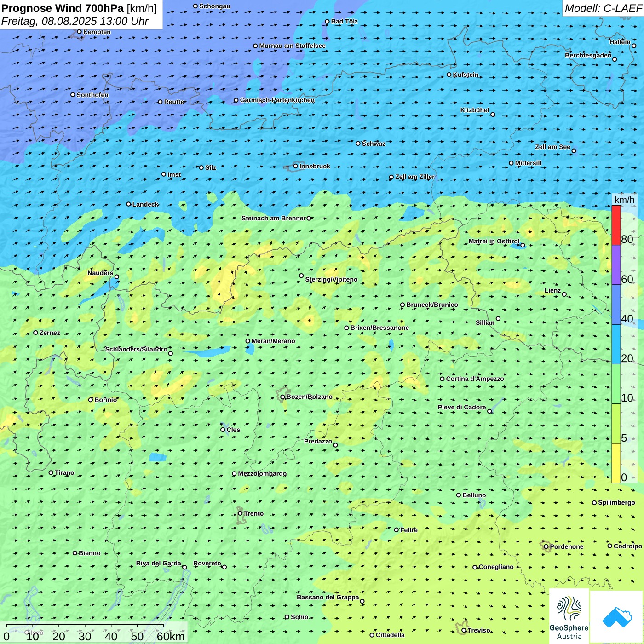Click the Belluno location marker
644x644 pixels.
(x=459, y=495)
